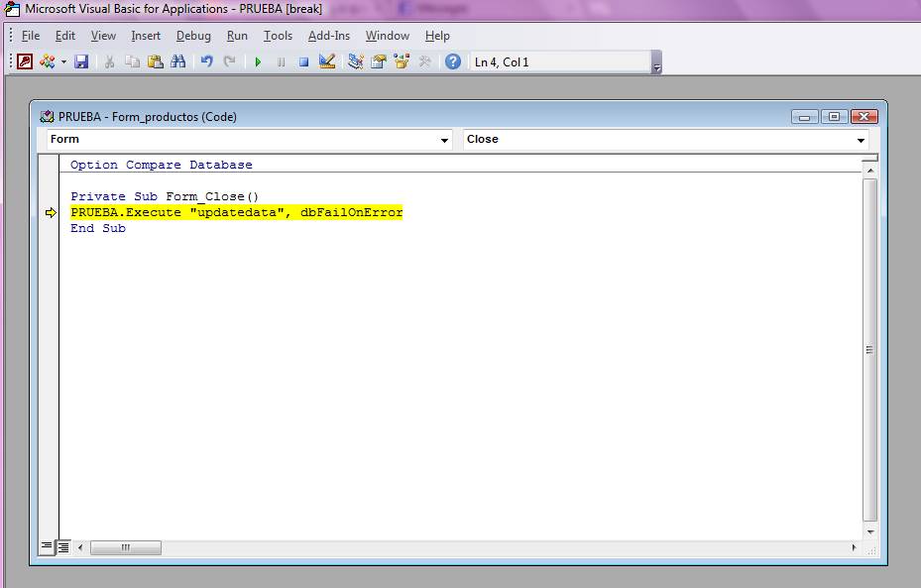Open the Add-Ins menu
This screenshot has width=921, height=588.
point(329,36)
